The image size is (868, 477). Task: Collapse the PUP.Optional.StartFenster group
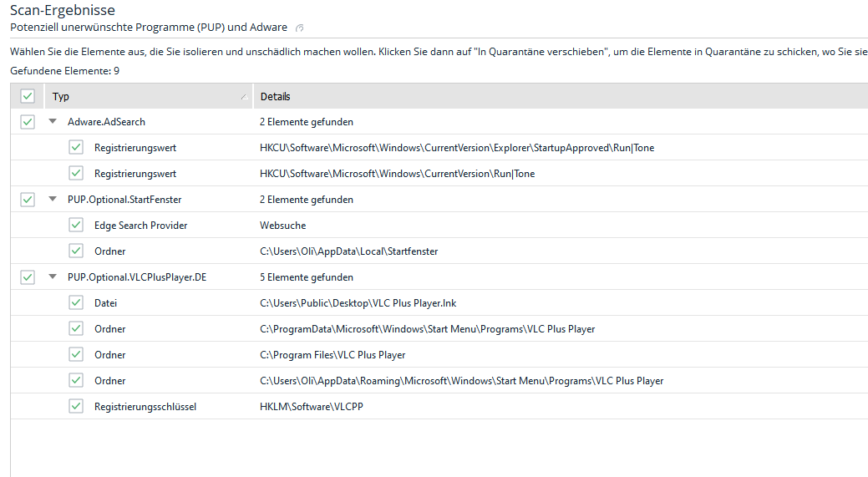(53, 200)
